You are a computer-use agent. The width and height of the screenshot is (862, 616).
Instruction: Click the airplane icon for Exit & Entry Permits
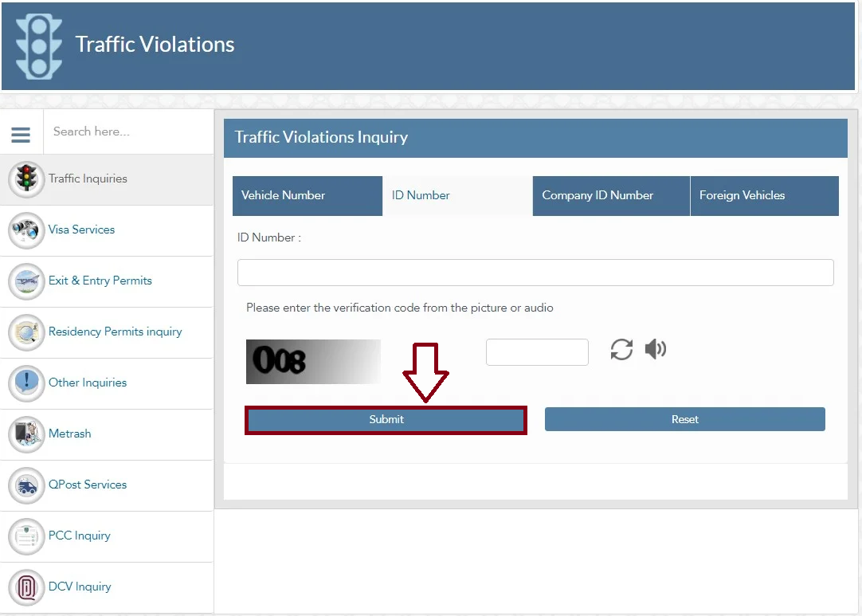[x=26, y=281]
